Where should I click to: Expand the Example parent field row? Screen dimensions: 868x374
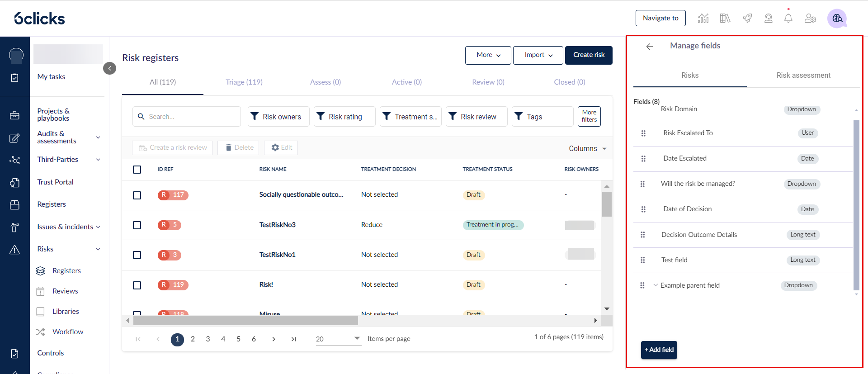click(x=656, y=285)
